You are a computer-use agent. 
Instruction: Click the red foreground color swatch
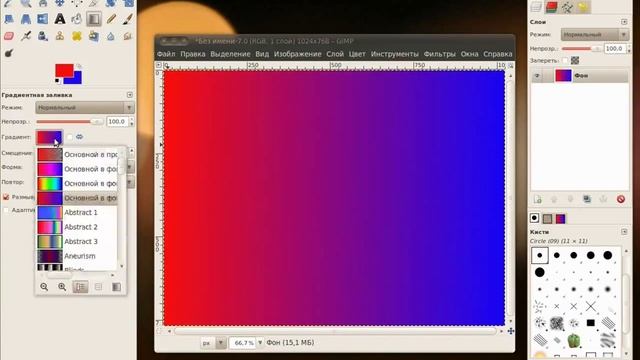[63, 70]
